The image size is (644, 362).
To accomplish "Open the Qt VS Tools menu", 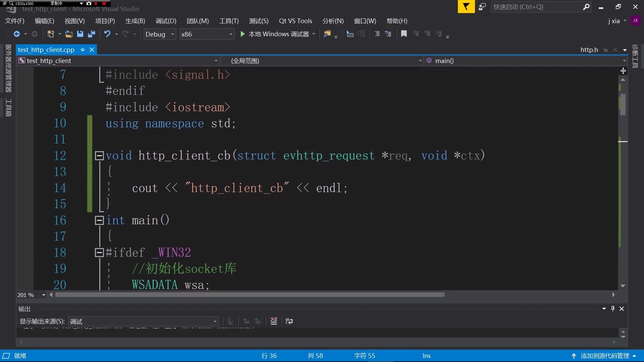I will pyautogui.click(x=296, y=21).
